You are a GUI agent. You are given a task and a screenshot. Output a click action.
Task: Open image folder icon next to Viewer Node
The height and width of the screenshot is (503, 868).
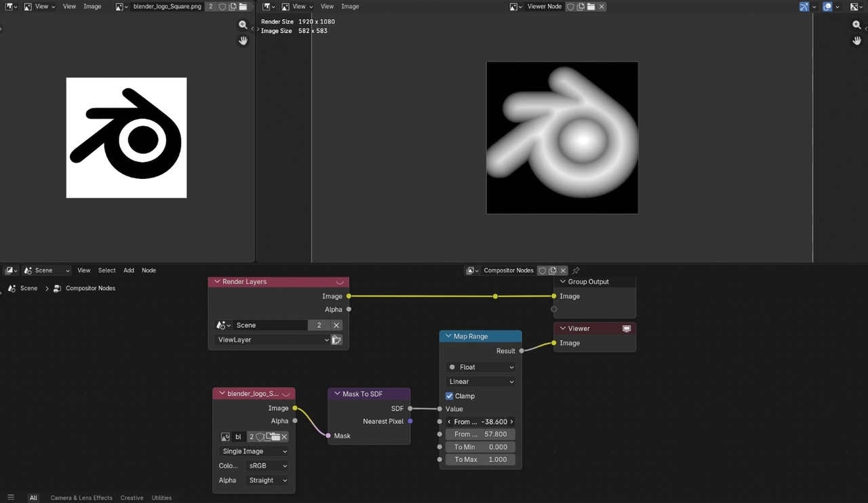[x=591, y=7]
